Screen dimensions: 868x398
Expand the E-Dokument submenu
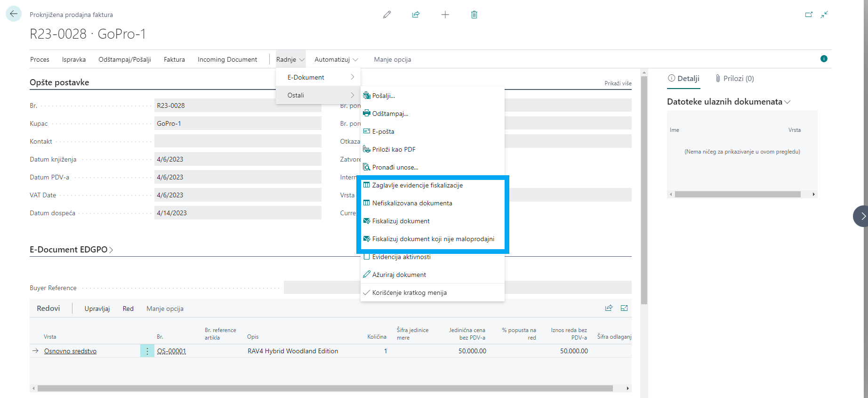coord(318,77)
